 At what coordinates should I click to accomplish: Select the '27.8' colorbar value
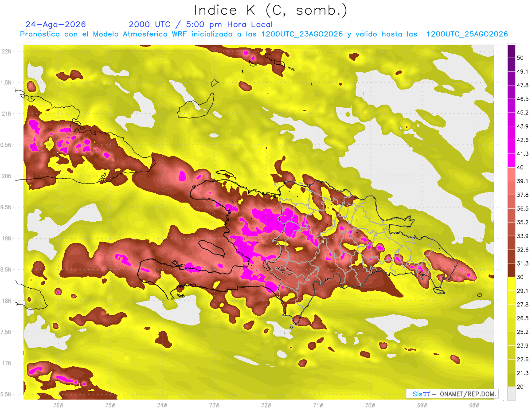[523, 305]
